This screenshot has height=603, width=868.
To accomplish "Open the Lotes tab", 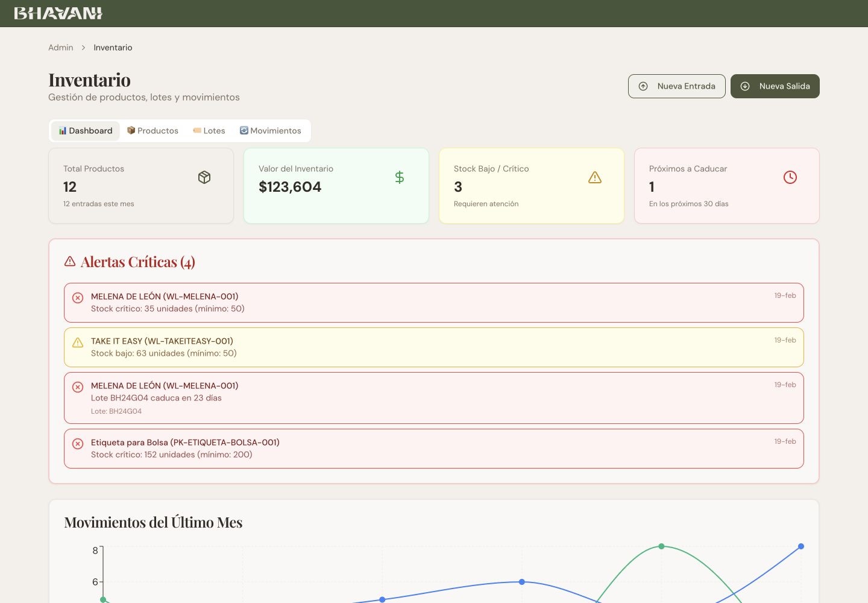I will point(209,131).
